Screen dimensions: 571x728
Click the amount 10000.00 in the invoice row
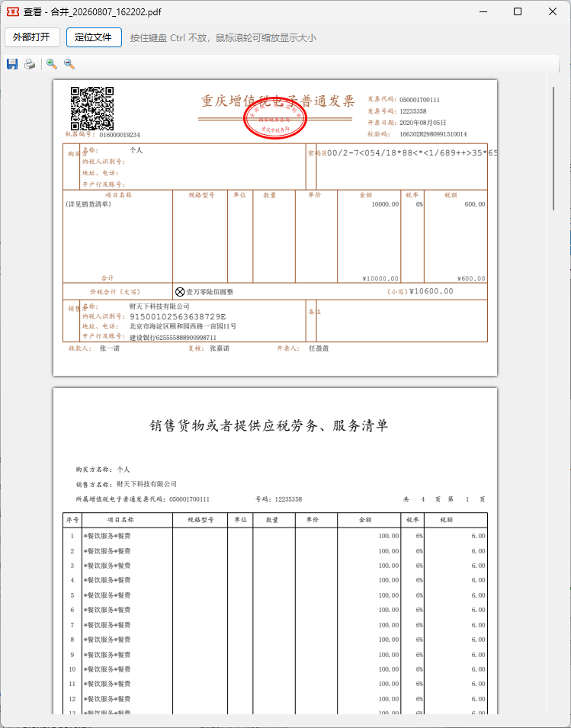tap(385, 204)
